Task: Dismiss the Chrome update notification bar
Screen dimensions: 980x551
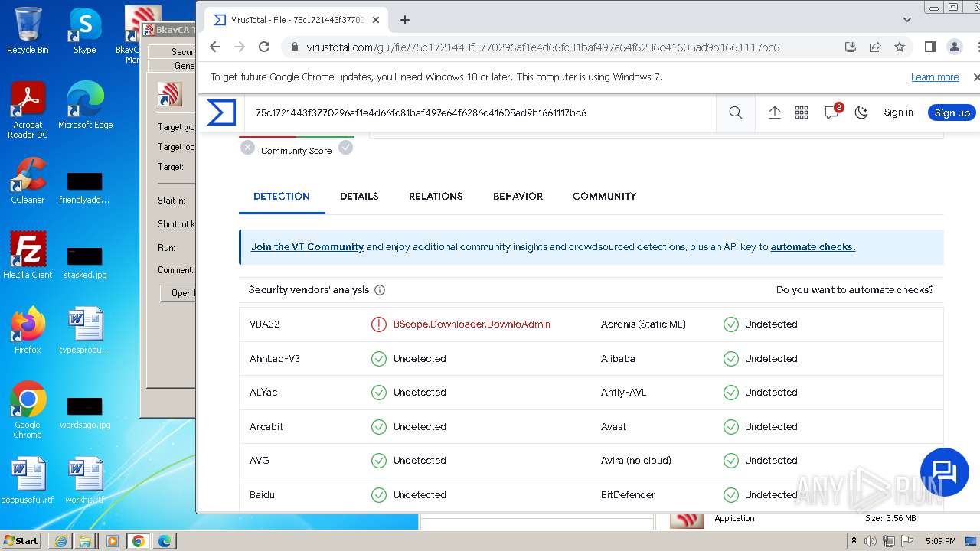Action: coord(975,77)
